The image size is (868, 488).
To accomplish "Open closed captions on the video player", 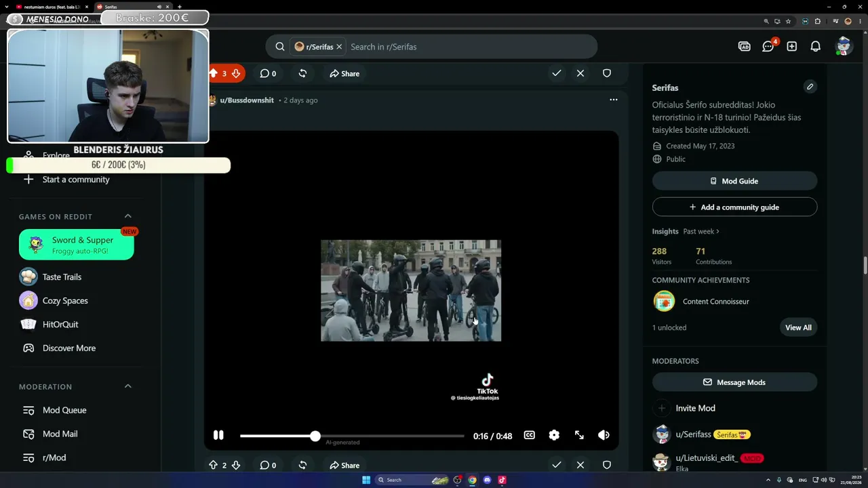I will (x=530, y=435).
